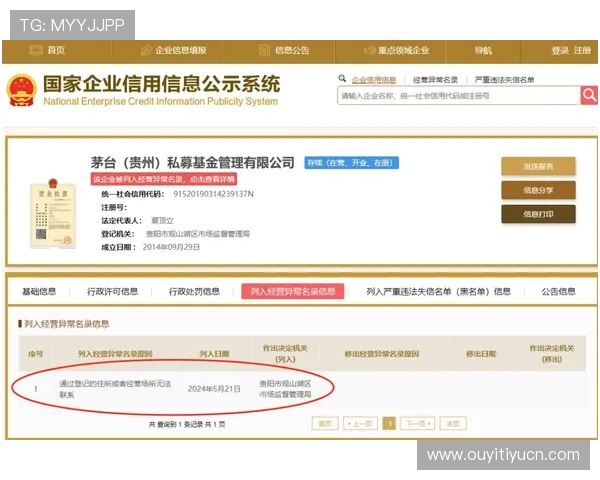This screenshot has height=480, width=600.
Task: Click the red 该企业被列入经营异常名录 notice
Action: [x=164, y=179]
